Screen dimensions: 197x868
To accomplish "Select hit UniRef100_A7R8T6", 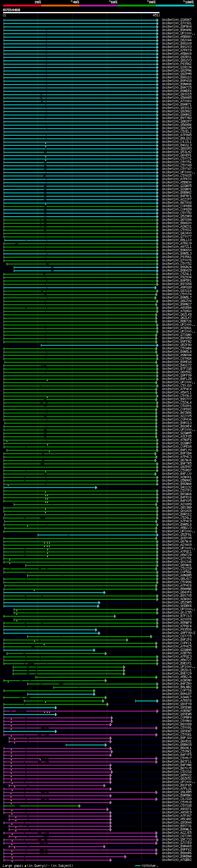I will point(177,701).
